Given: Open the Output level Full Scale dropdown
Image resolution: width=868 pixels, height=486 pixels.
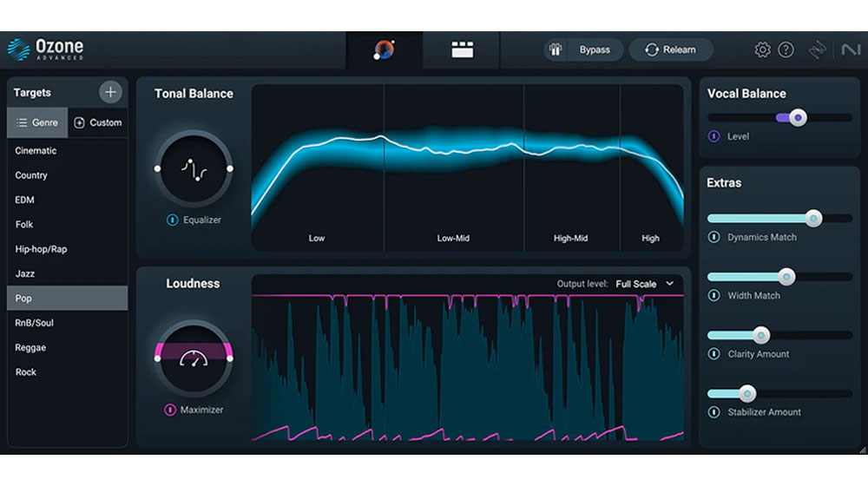Looking at the screenshot, I should (x=644, y=284).
